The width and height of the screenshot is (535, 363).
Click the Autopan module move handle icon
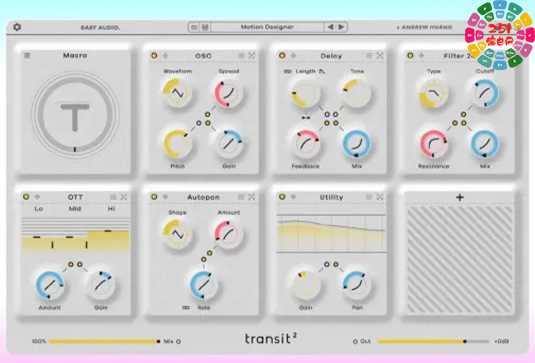(x=165, y=197)
